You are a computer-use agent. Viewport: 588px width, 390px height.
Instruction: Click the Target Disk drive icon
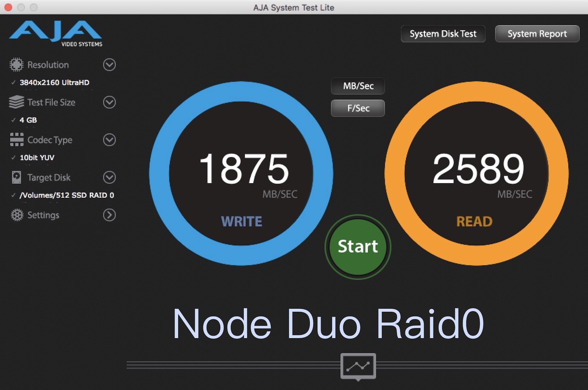coord(17,178)
